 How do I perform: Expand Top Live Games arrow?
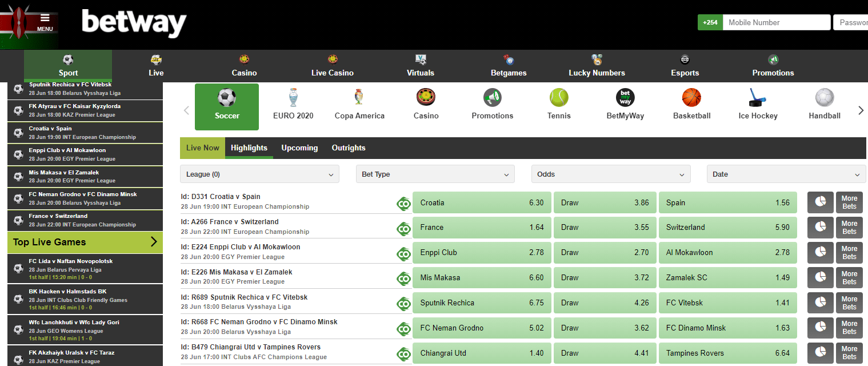coord(153,242)
